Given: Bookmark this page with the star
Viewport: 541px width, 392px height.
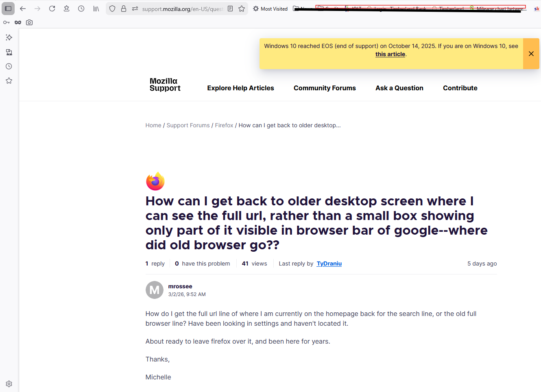Looking at the screenshot, I should tap(242, 9).
